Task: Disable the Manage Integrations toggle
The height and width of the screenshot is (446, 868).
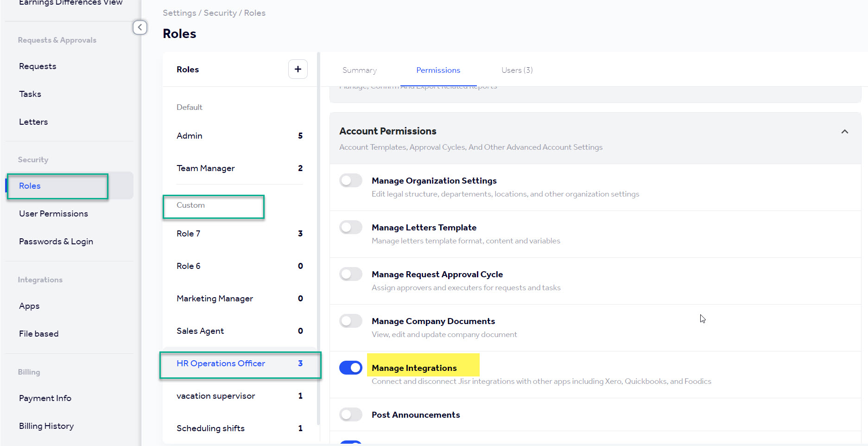Action: point(350,367)
